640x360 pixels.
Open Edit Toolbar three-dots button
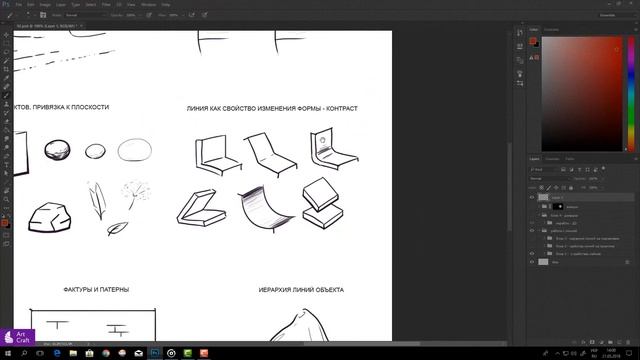[x=6, y=208]
